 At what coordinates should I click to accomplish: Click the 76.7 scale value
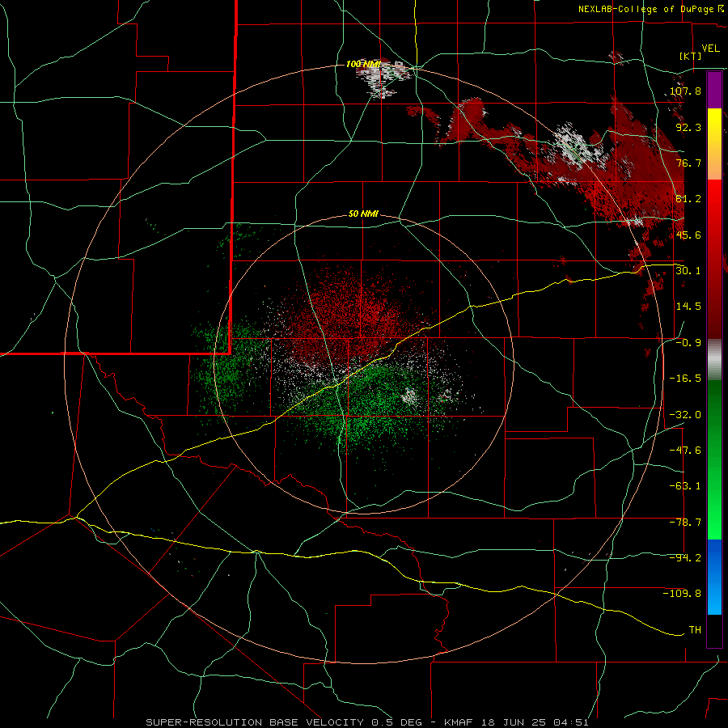point(688,163)
